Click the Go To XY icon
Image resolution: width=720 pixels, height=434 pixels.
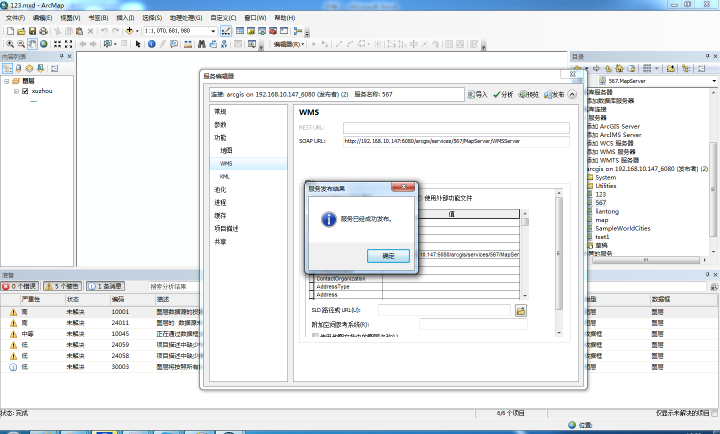[x=224, y=44]
